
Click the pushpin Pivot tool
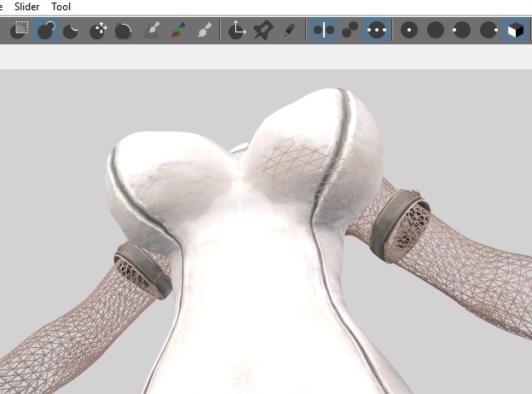[x=264, y=31]
